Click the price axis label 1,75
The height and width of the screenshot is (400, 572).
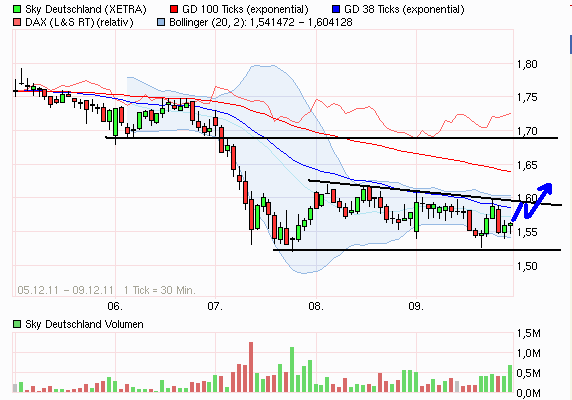coord(527,97)
